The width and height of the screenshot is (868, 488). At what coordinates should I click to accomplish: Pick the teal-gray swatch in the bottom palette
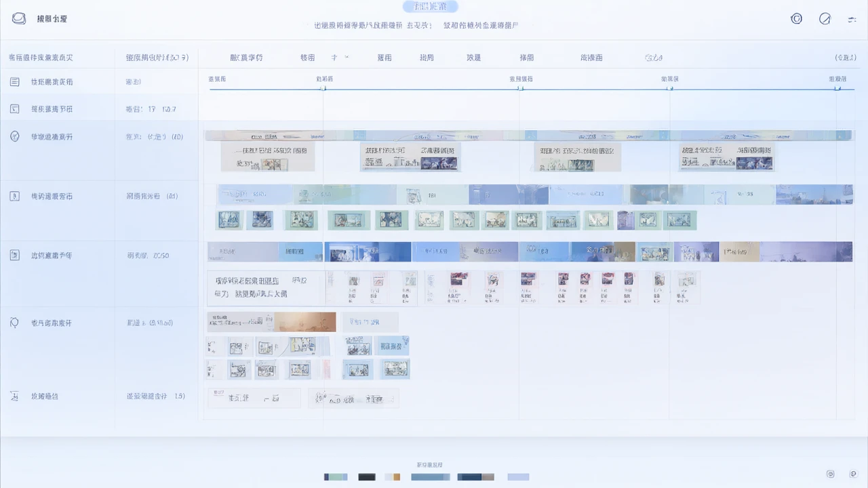[336, 477]
